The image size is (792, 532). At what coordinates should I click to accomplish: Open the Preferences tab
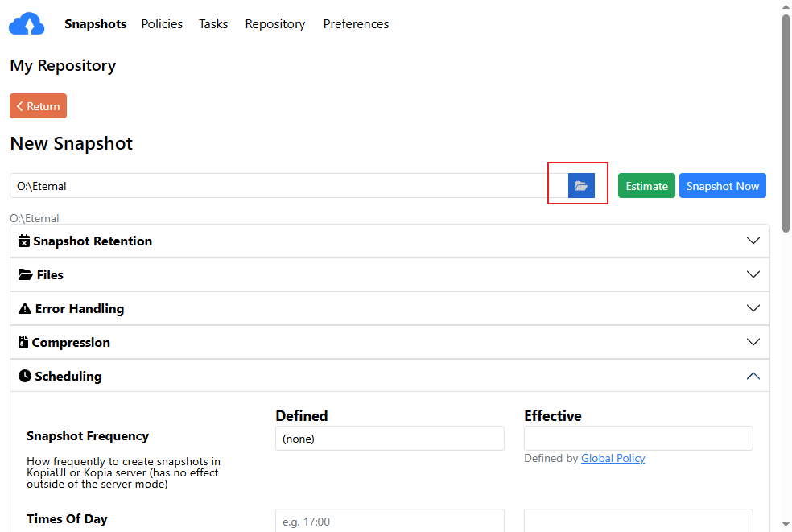click(x=356, y=24)
